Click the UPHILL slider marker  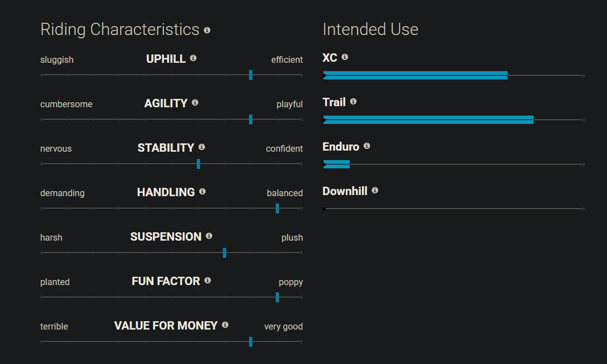pyautogui.click(x=251, y=75)
